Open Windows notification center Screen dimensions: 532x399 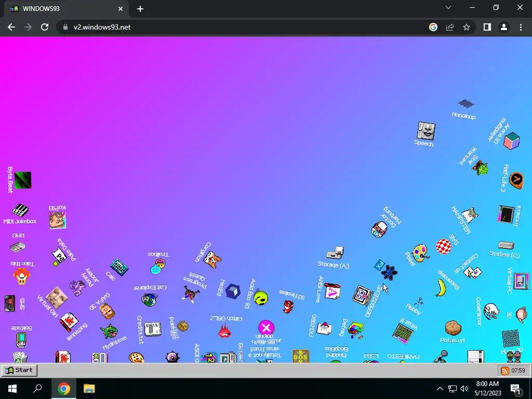[516, 389]
